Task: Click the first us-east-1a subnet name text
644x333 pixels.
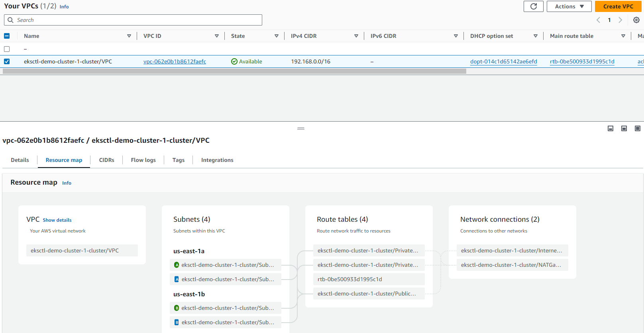Action: [x=228, y=265]
